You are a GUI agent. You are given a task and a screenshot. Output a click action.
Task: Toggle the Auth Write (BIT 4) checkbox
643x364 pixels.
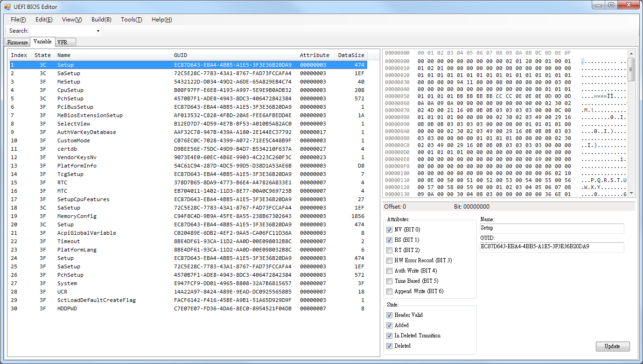(x=389, y=271)
